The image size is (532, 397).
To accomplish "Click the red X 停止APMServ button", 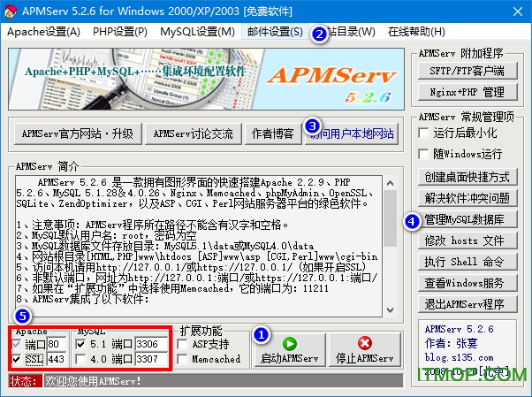I will pos(365,350).
